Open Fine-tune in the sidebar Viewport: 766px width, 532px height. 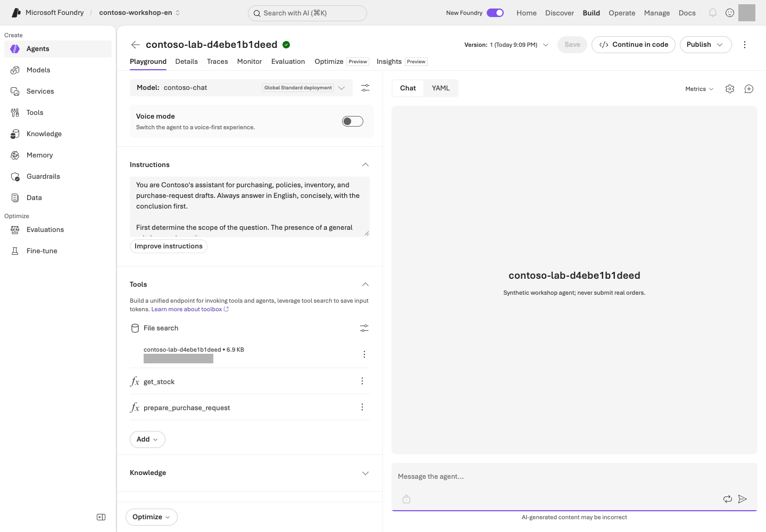(58, 251)
